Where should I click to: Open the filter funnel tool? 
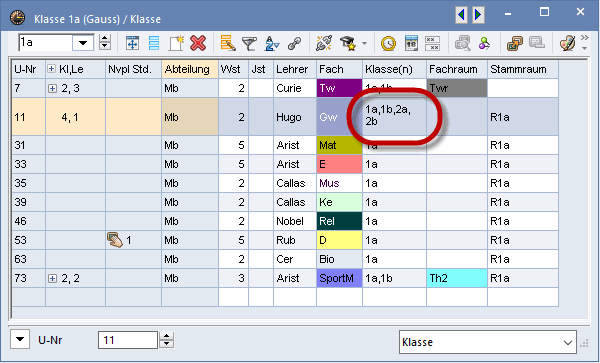pyautogui.click(x=249, y=44)
